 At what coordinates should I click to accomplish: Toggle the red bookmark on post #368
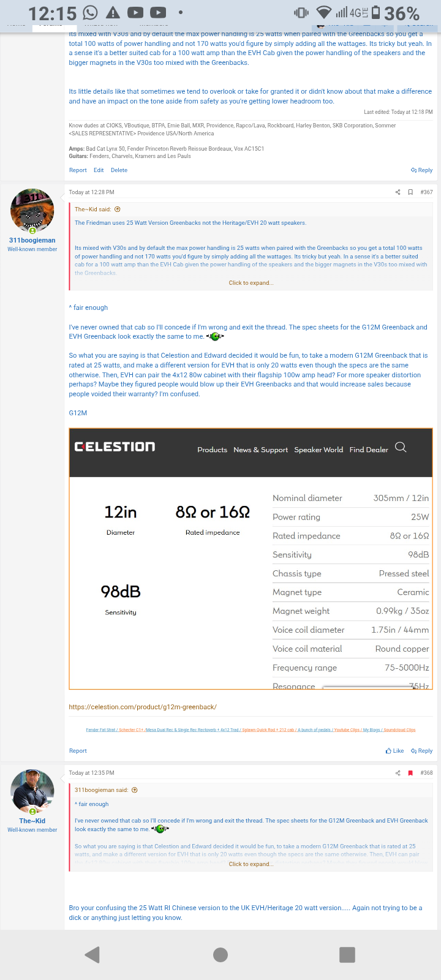click(x=410, y=773)
